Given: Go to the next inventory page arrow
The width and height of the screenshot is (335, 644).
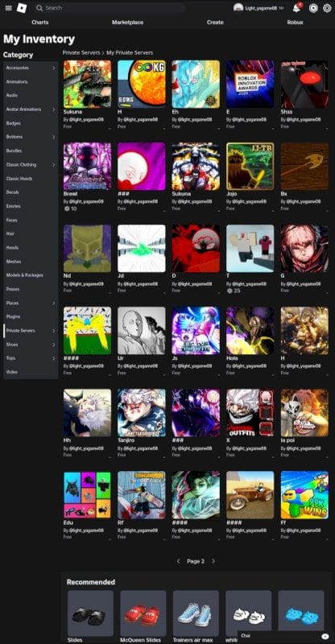Looking at the screenshot, I should (x=213, y=561).
